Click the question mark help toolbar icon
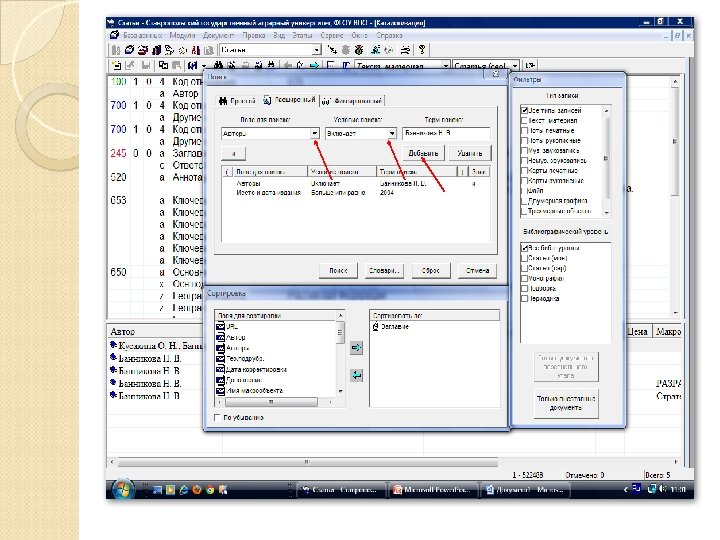This screenshot has height=540, width=720. tap(422, 50)
